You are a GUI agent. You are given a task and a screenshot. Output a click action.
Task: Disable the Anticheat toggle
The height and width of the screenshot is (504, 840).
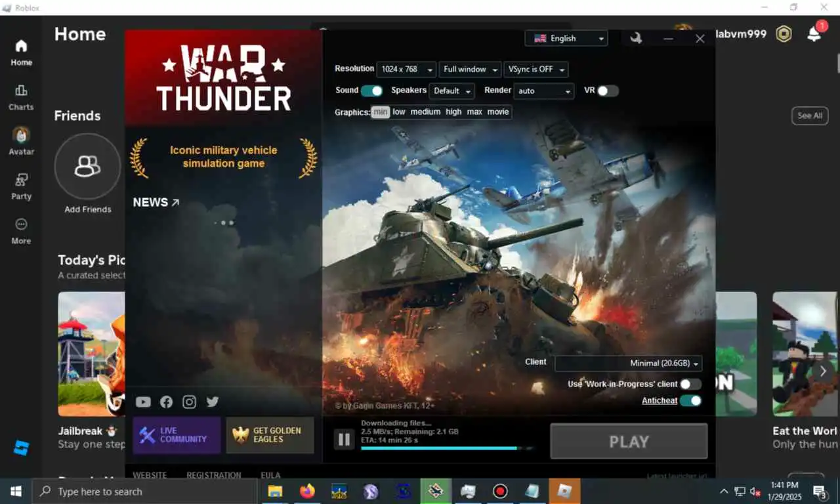(690, 400)
